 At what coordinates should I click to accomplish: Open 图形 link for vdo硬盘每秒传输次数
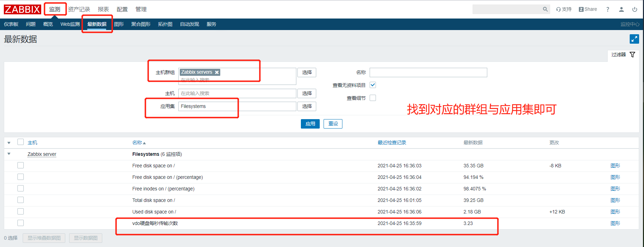[615, 223]
